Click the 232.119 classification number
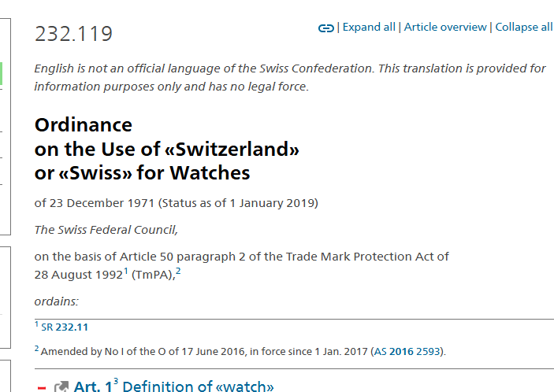The width and height of the screenshot is (554, 392). 73,34
